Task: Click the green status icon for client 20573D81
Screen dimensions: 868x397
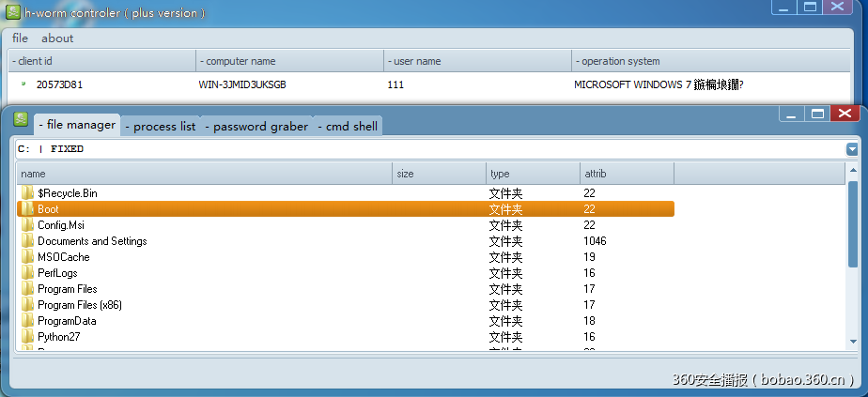Action: pyautogui.click(x=23, y=84)
